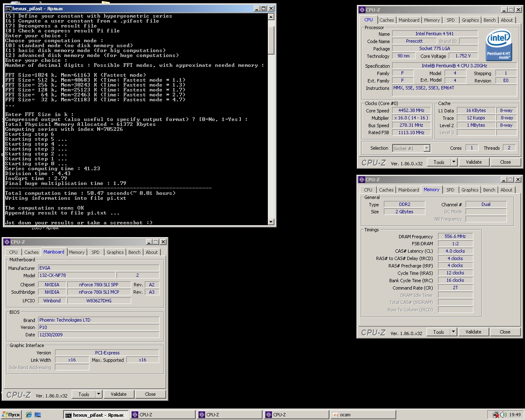The image size is (525, 420).
Task: Click the console scrollbar up arrow
Action: click(271, 17)
